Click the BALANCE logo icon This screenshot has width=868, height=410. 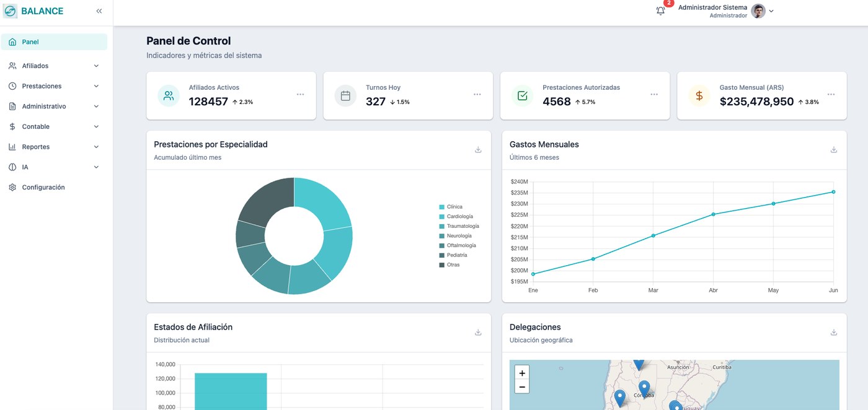10,11
